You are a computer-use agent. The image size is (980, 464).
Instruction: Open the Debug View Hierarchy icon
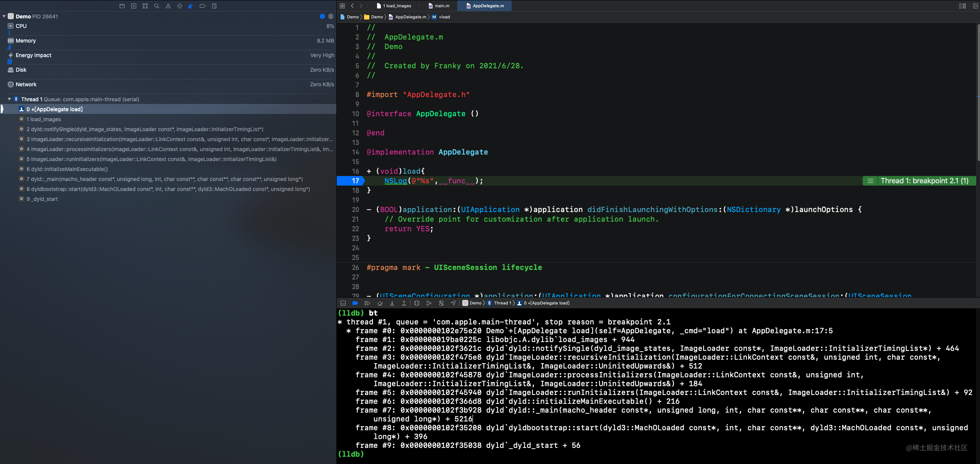pos(417,303)
